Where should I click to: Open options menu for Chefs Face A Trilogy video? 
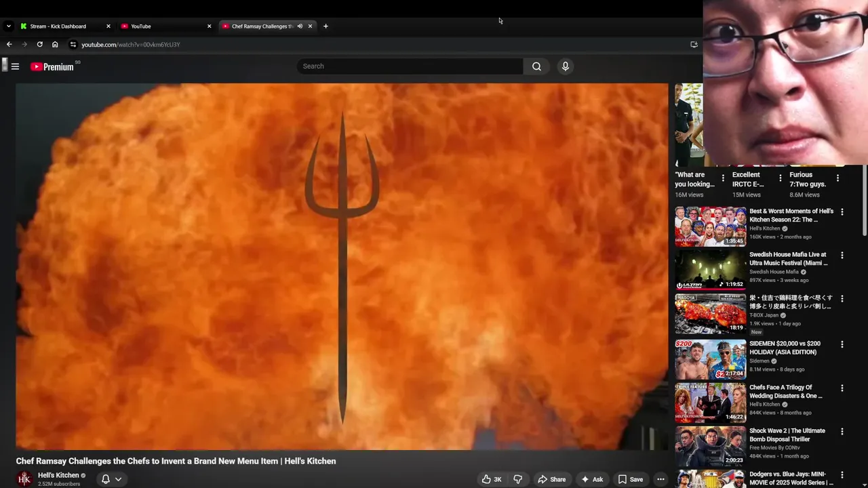(842, 388)
